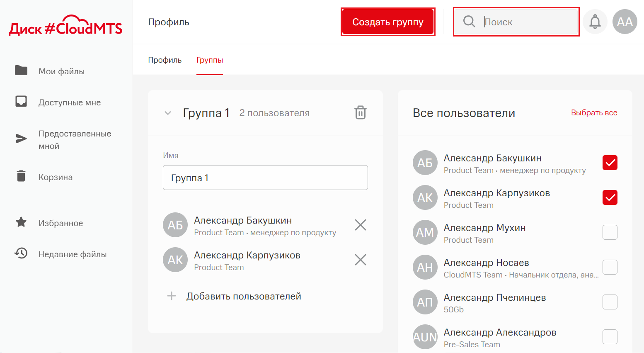Collapse Группа 1 with chevron arrow
This screenshot has width=644, height=353.
pyautogui.click(x=168, y=113)
